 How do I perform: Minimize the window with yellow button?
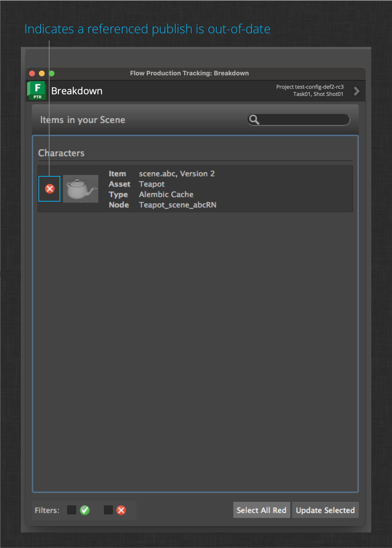point(42,73)
